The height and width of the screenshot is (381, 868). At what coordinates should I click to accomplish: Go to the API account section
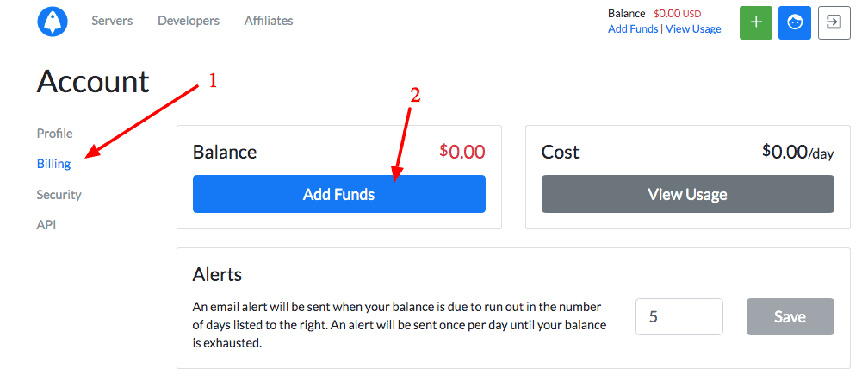(46, 225)
